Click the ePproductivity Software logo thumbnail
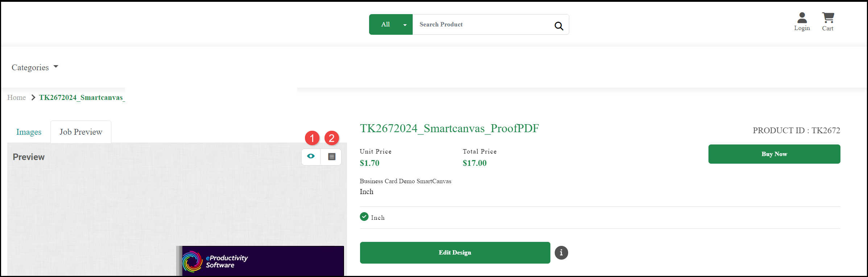Image resolution: width=868 pixels, height=277 pixels. 192,261
